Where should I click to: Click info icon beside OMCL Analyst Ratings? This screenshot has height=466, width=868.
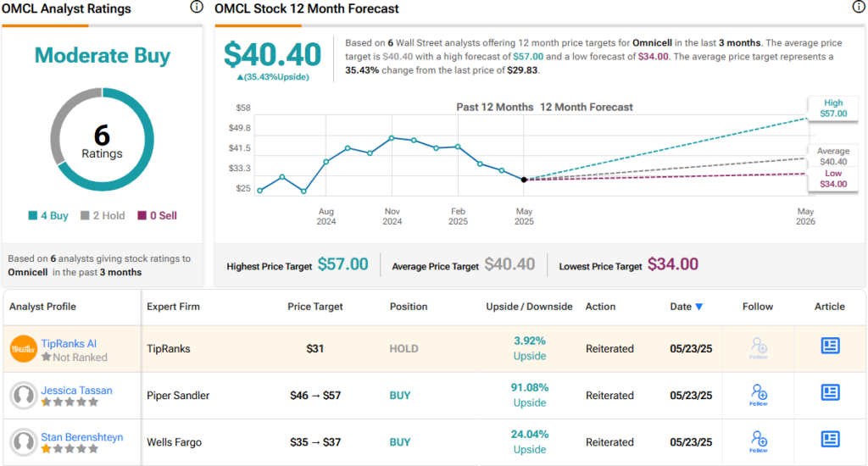coord(197,7)
